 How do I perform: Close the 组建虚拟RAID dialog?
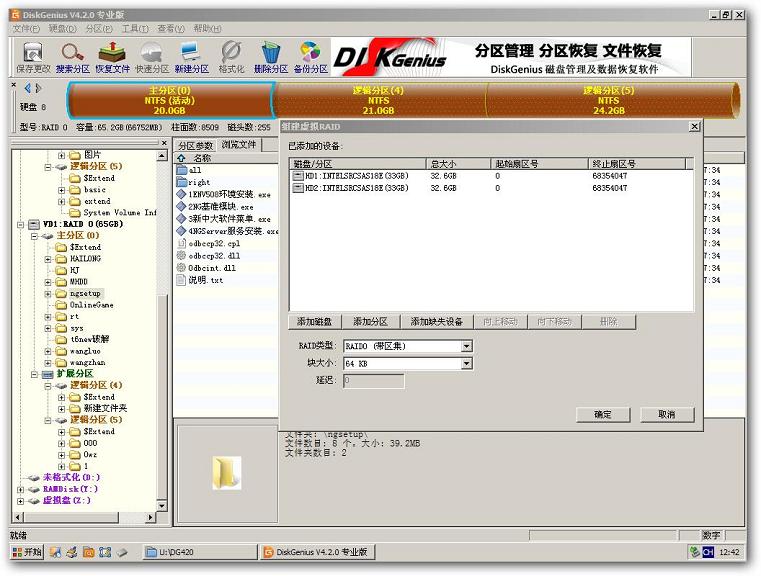coord(695,126)
